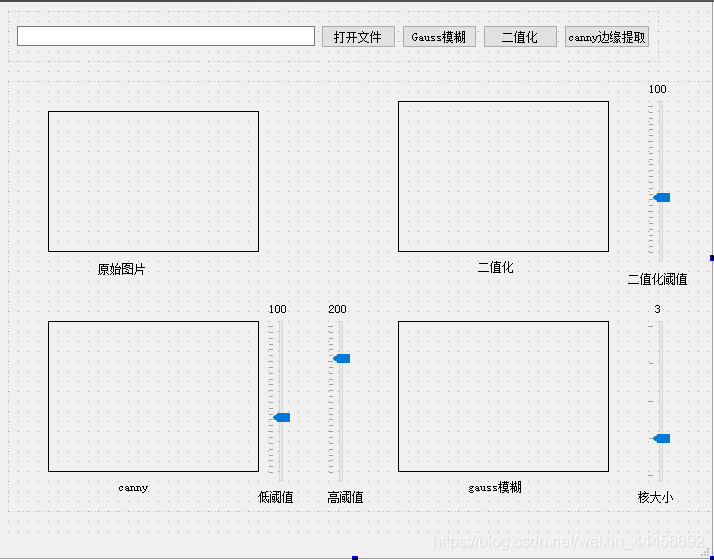Click value 200 above 高阈值 slider
Screen dimensions: 714x560
point(337,309)
